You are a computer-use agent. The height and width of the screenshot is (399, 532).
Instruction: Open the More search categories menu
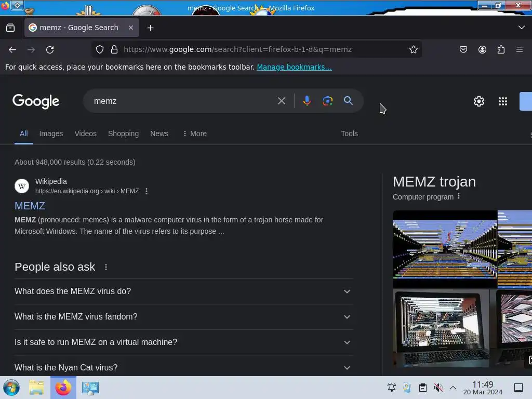pyautogui.click(x=195, y=134)
